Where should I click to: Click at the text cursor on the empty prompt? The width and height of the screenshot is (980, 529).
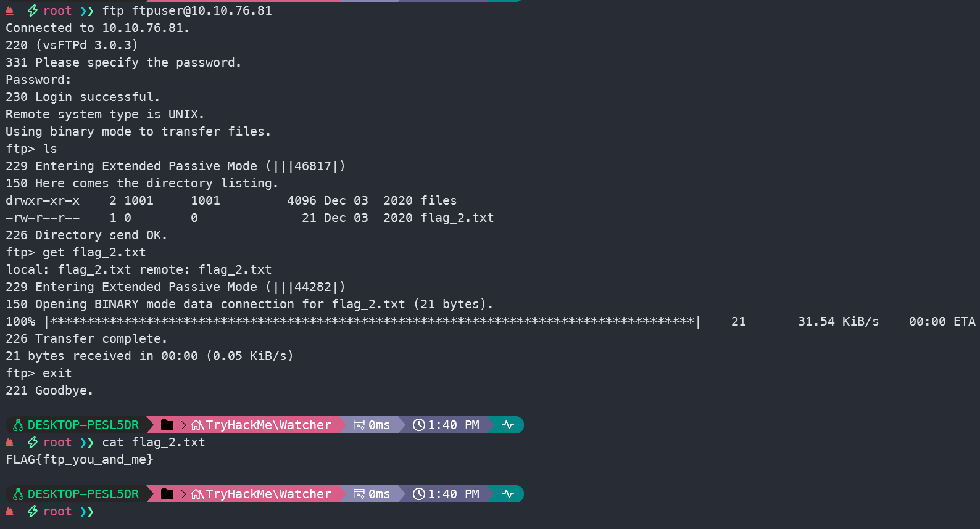[x=102, y=511]
